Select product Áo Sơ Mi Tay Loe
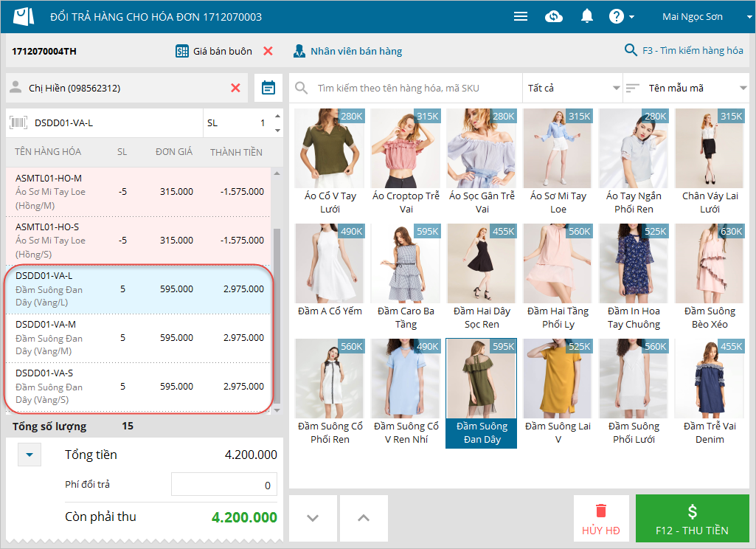Screen dimensions: 756x549 click(x=558, y=162)
